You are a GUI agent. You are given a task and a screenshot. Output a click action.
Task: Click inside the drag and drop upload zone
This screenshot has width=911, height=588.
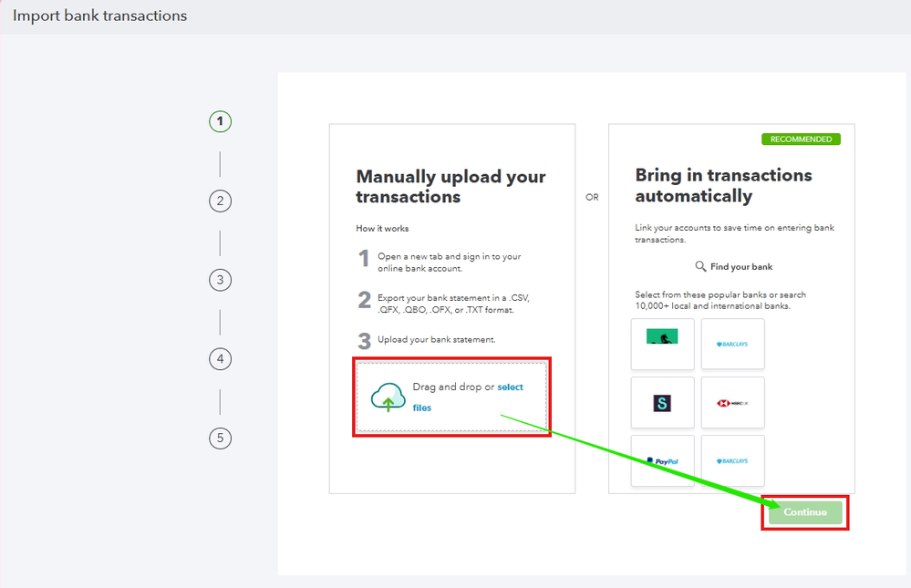coord(451,397)
